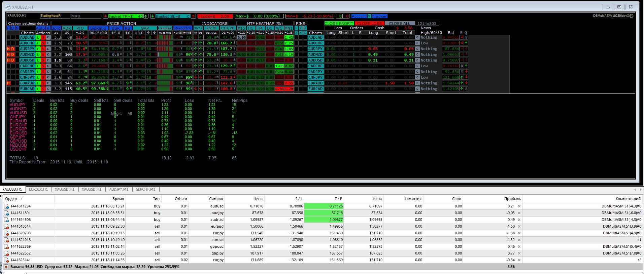Toggle the H flag on the AUDJPY row
Viewport: 644px width, 274px height.
8,49
